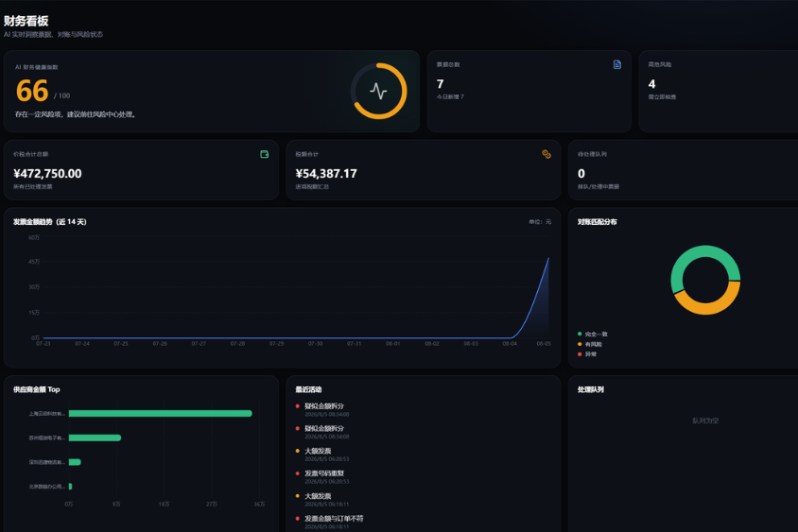Open the 高危风险 card showing 4
798x532 pixels.
pyautogui.click(x=718, y=92)
